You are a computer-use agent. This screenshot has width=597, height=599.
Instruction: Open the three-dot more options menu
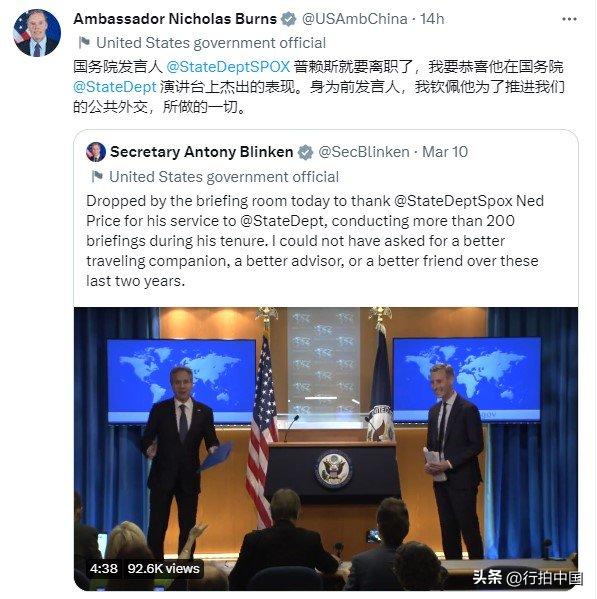coord(569,19)
